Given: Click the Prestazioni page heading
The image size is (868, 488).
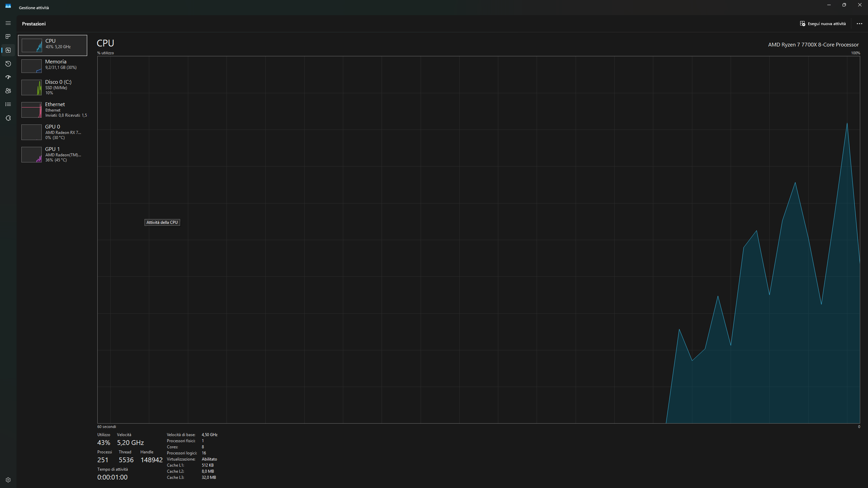Looking at the screenshot, I should (x=34, y=24).
